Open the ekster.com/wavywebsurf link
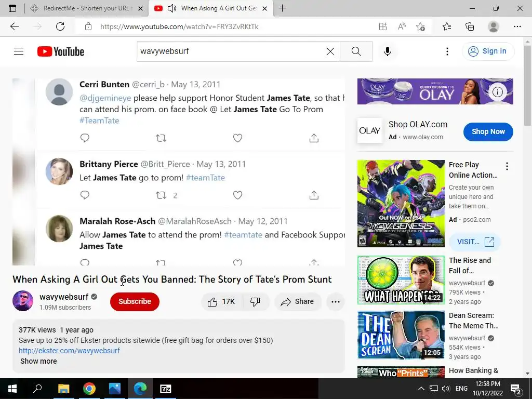This screenshot has width=532, height=399. pyautogui.click(x=69, y=351)
